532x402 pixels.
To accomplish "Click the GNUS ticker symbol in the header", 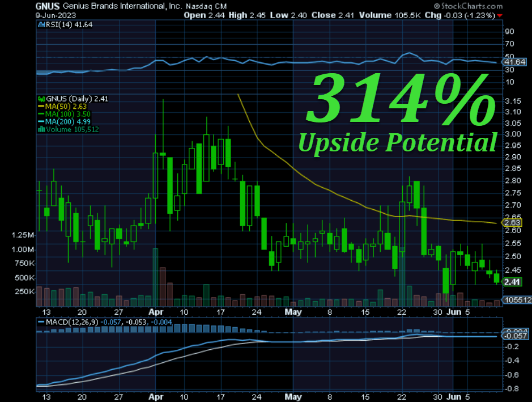I will [48, 6].
